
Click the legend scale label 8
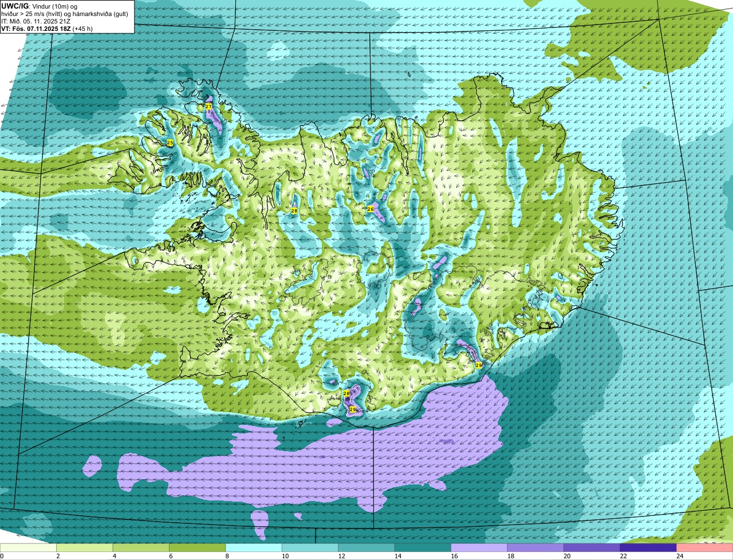click(x=226, y=555)
